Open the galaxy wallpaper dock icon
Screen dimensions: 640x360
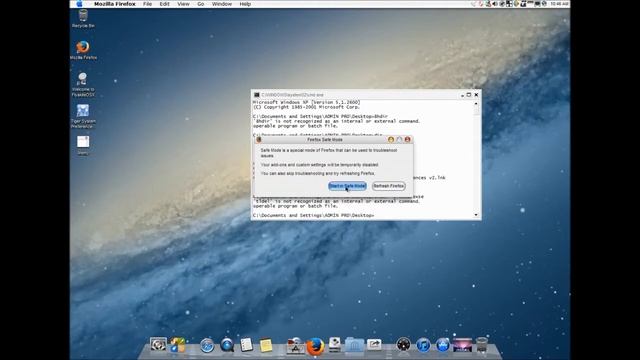coord(462,345)
